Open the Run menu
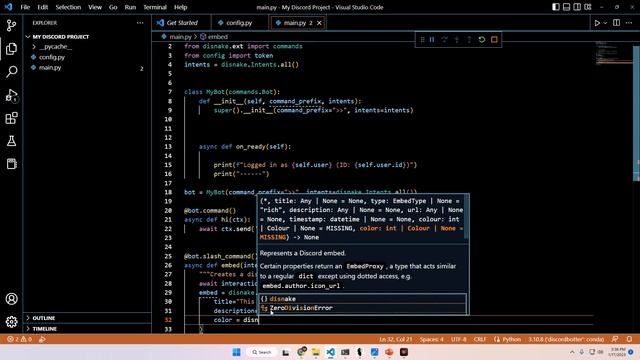The height and width of the screenshot is (360, 640). pos(130,7)
